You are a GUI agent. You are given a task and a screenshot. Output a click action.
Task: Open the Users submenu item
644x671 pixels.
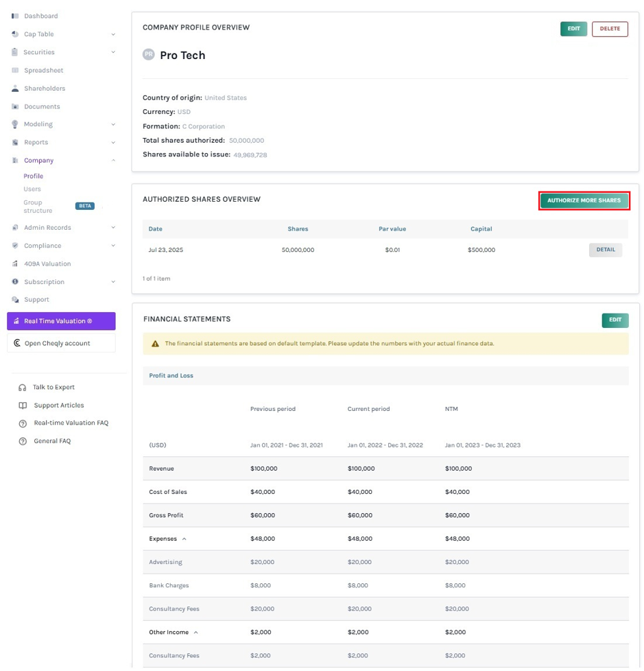[32, 189]
